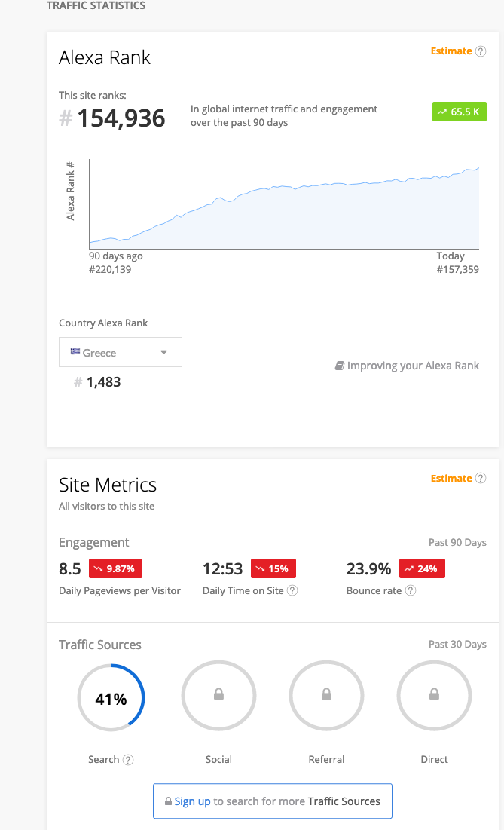This screenshot has width=504, height=830.
Task: Click the locked Referral traffic circle
Action: 327,696
